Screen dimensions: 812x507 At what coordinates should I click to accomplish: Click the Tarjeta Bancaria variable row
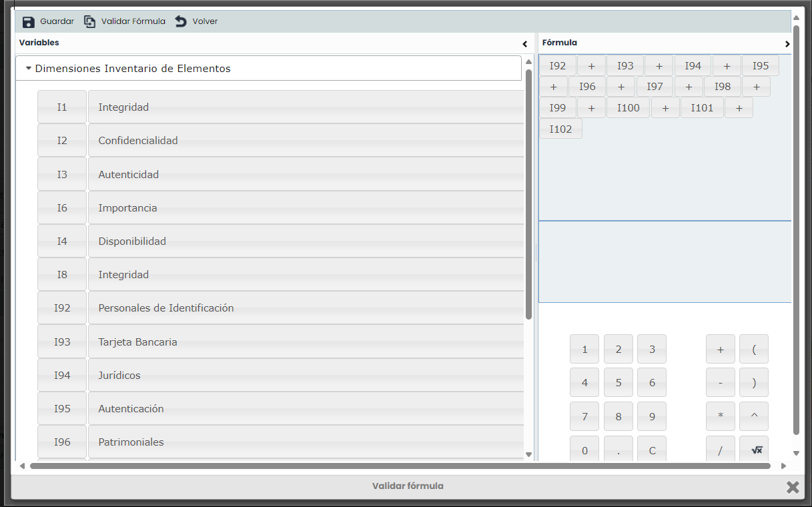306,342
